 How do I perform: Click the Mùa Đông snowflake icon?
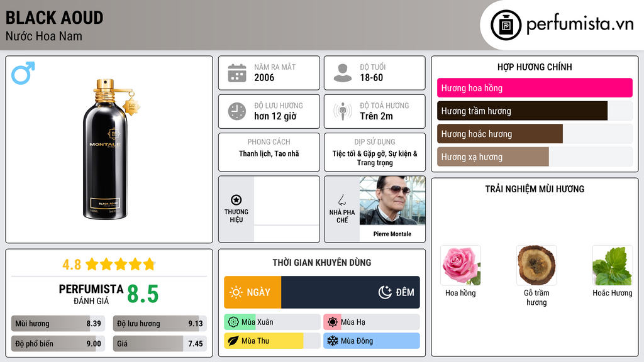(333, 341)
